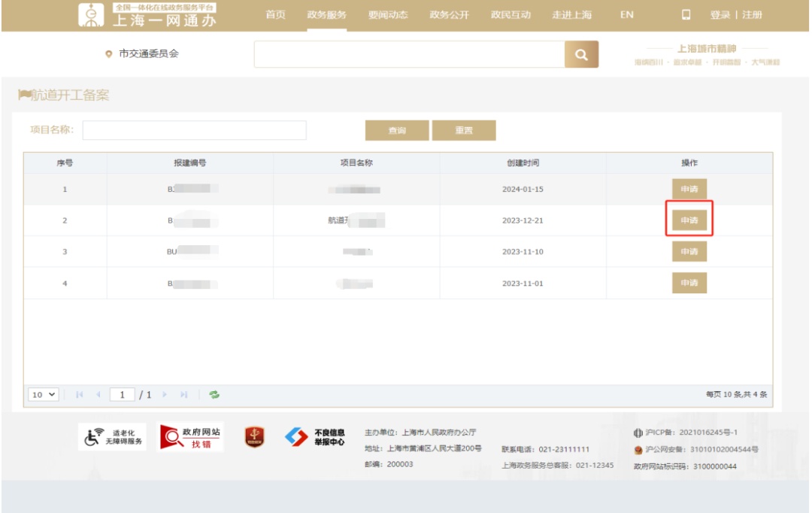Click the mobile device icon in header
The image size is (812, 513).
pyautogui.click(x=685, y=15)
